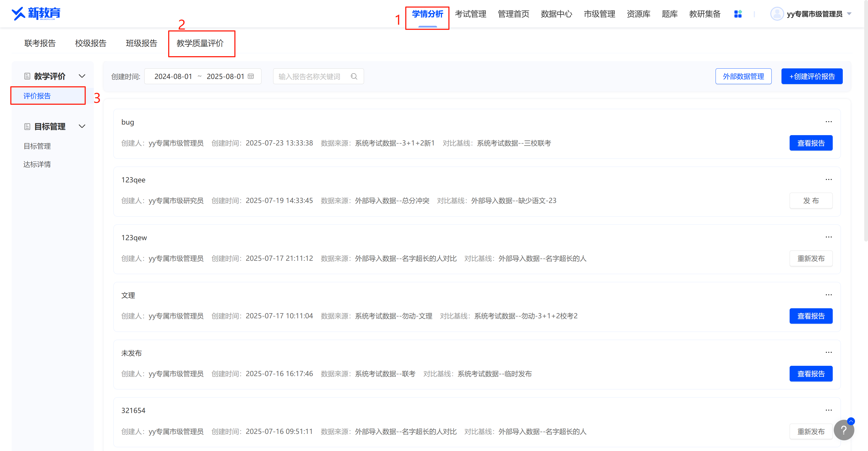This screenshot has width=868, height=451.
Task: Click the +创建评价报告 button
Action: pyautogui.click(x=812, y=77)
